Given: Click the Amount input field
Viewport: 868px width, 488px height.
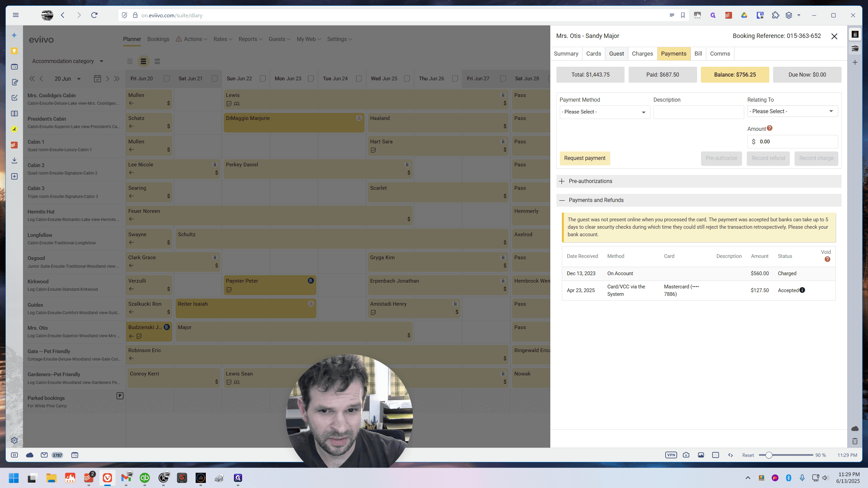Looking at the screenshot, I should point(792,142).
